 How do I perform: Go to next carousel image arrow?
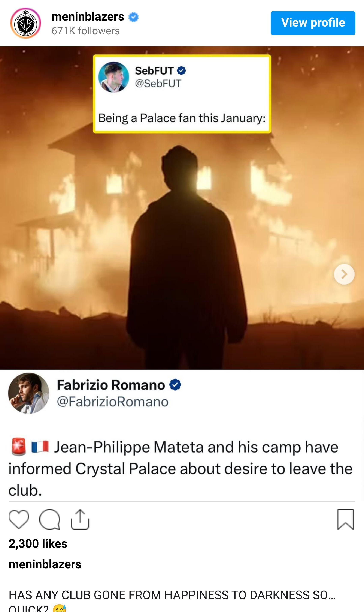coord(344,274)
